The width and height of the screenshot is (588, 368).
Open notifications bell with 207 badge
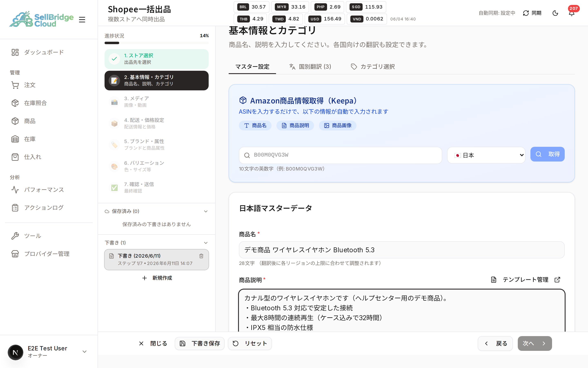tap(572, 13)
